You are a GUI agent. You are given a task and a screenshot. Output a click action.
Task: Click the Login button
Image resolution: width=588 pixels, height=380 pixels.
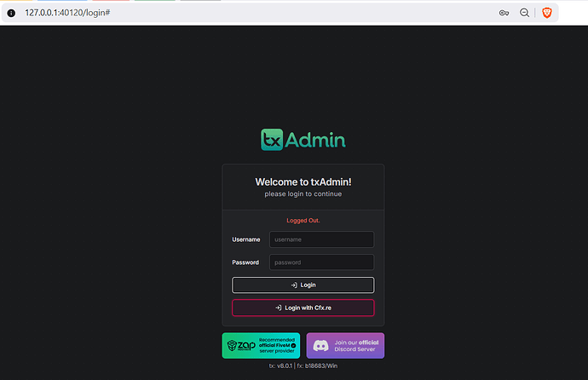click(x=303, y=285)
